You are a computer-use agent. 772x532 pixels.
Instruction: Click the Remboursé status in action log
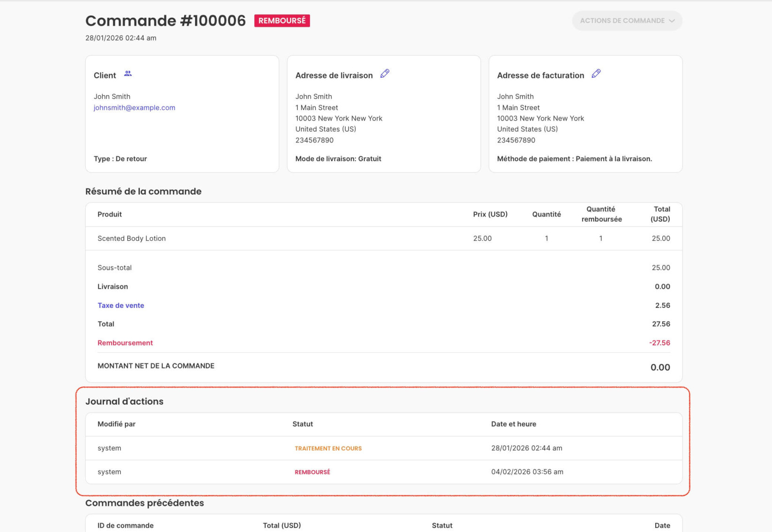312,472
